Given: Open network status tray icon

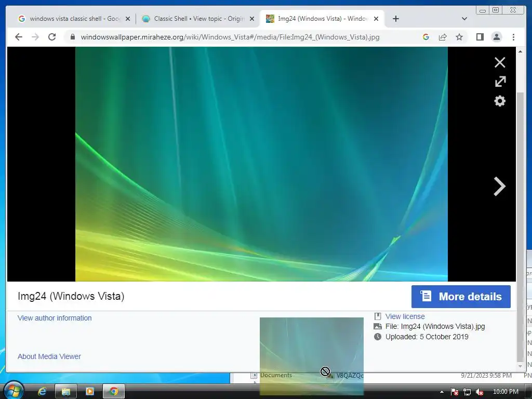Looking at the screenshot, I should (467, 392).
